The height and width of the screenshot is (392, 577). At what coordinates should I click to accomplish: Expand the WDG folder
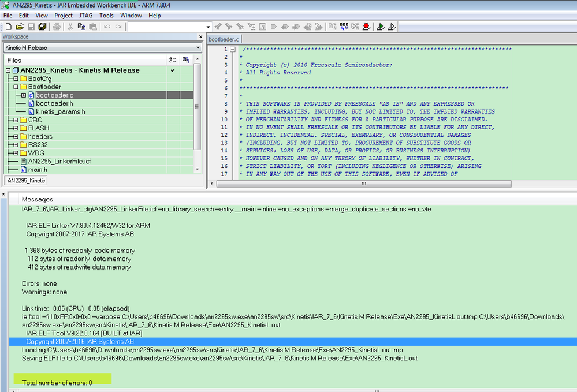click(x=16, y=153)
